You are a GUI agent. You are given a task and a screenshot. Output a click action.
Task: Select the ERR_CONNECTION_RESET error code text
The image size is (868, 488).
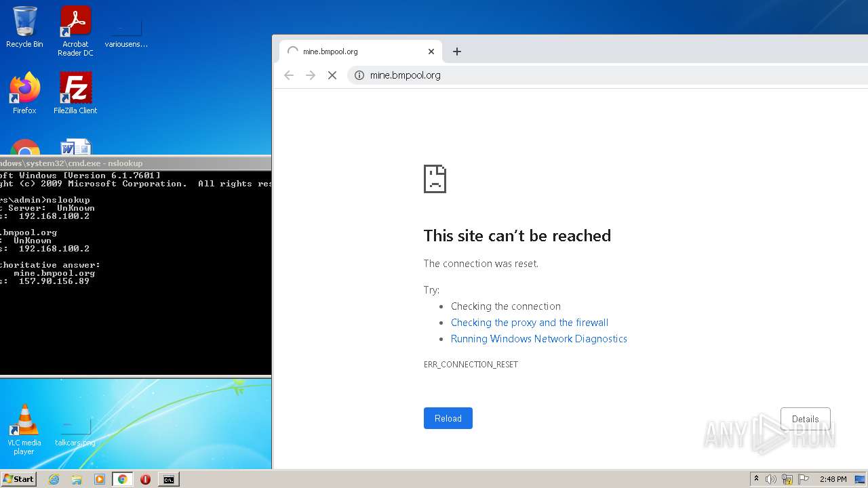[x=471, y=365]
